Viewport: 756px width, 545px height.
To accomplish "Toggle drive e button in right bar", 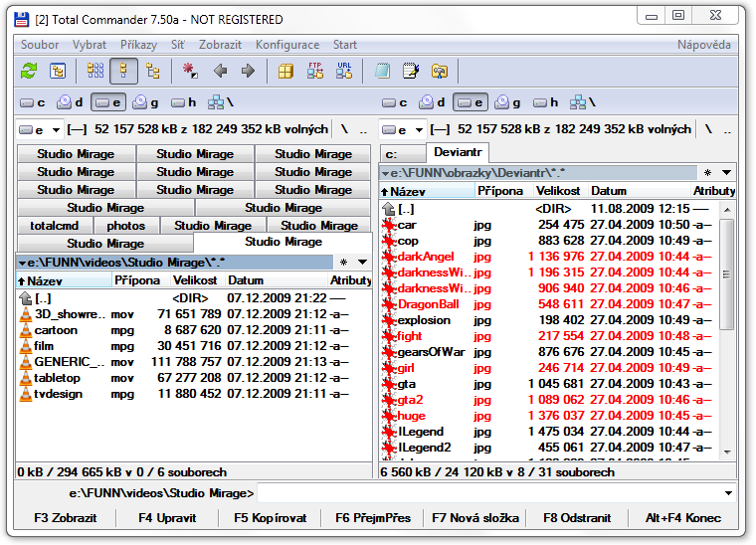I will pyautogui.click(x=471, y=102).
